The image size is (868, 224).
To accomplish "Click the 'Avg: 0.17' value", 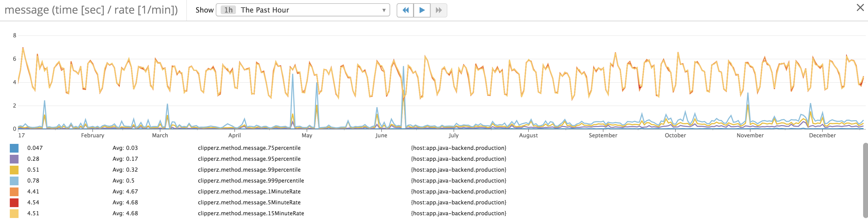I will click(x=125, y=159).
